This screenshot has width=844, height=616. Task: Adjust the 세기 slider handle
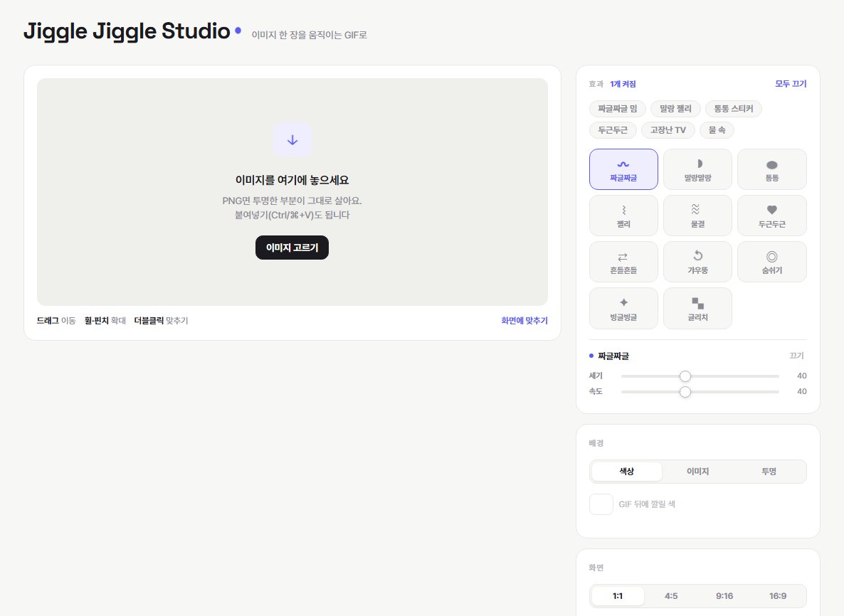pos(685,376)
